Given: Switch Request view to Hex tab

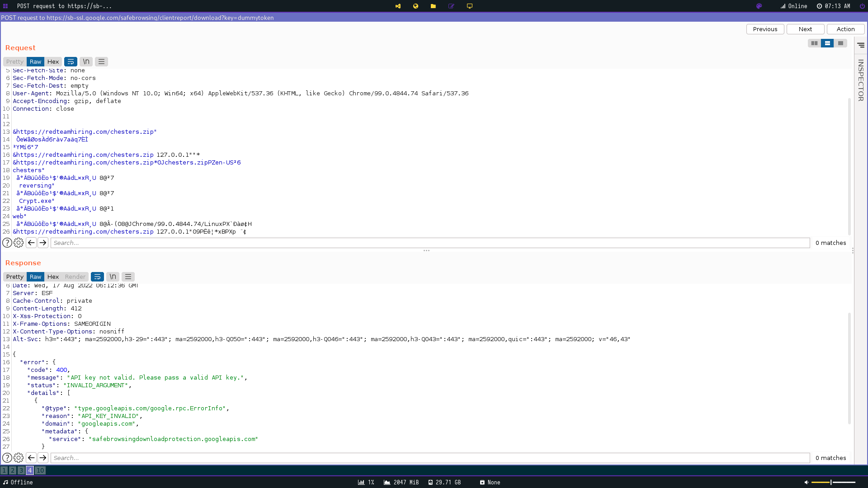Looking at the screenshot, I should [x=53, y=61].
